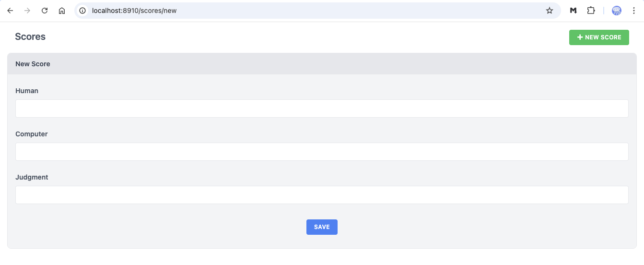Bookmark this page with the star
This screenshot has width=644, height=265.
550,11
